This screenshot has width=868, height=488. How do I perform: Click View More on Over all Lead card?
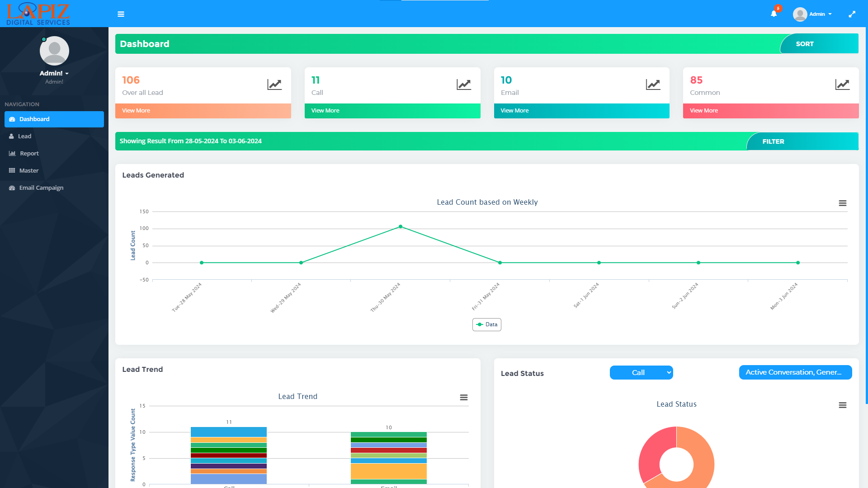tap(203, 111)
